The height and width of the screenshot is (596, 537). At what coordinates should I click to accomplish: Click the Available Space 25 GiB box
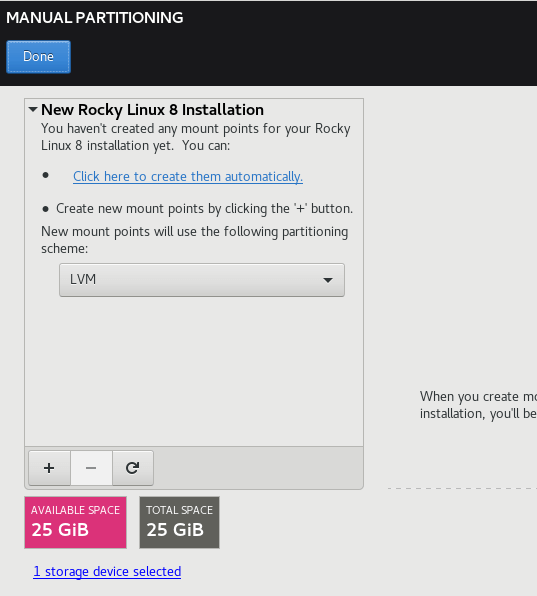tap(76, 523)
